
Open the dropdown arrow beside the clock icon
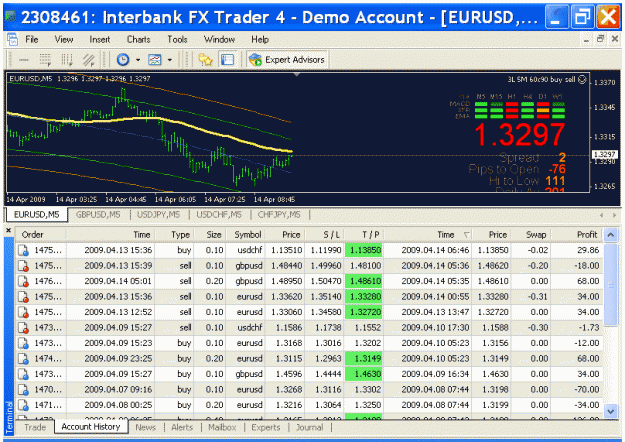pyautogui.click(x=138, y=60)
